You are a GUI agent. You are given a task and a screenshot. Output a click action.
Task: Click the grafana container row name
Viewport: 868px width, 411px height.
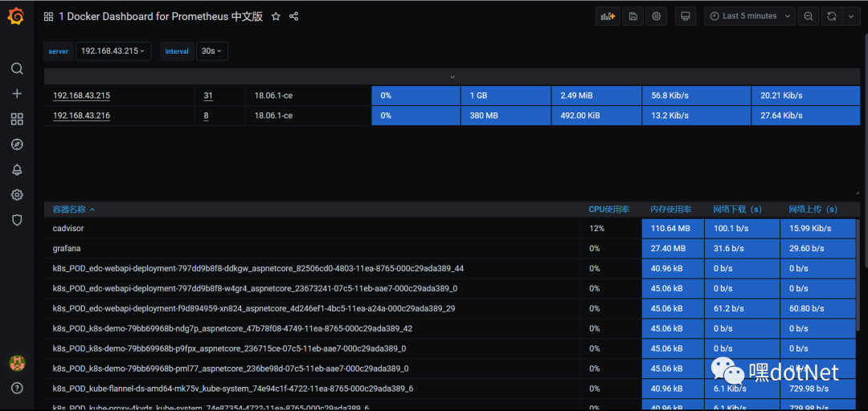[x=65, y=248]
